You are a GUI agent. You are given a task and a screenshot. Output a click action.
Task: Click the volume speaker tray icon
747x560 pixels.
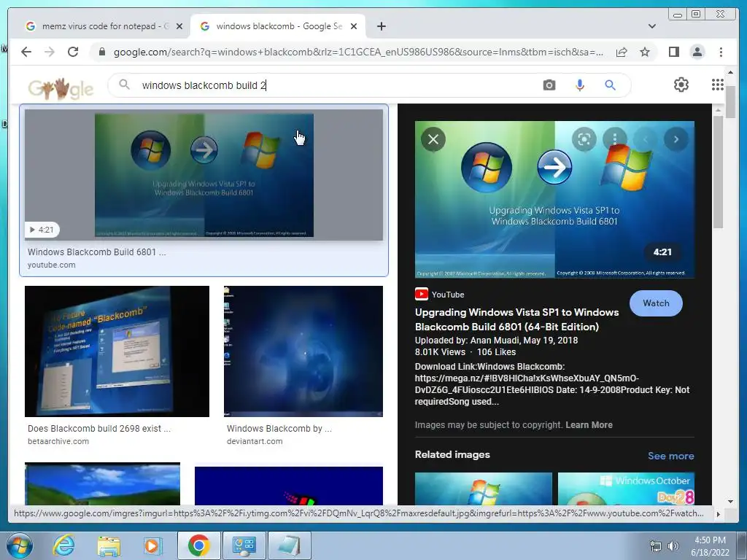(673, 546)
